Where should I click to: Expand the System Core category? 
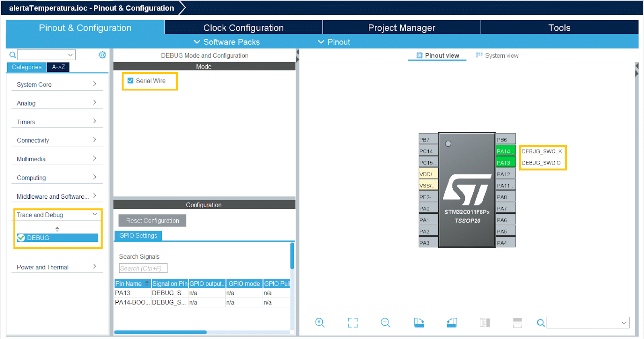(56, 85)
